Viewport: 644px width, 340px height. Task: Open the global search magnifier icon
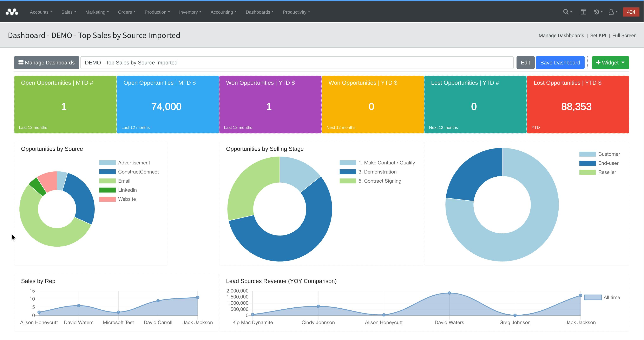[x=566, y=12]
